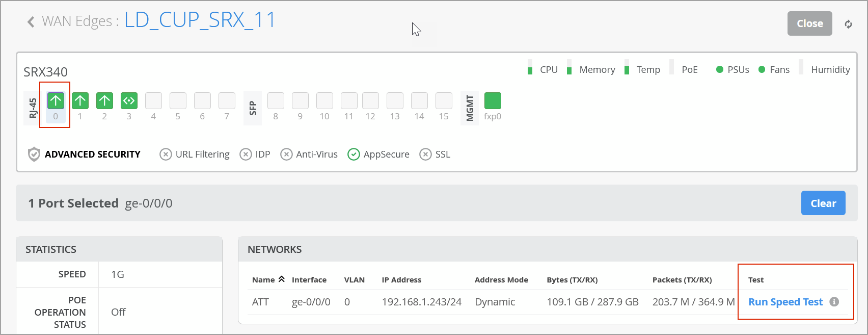868x335 pixels.
Task: Click the fxp0 management port icon
Action: pos(493,101)
